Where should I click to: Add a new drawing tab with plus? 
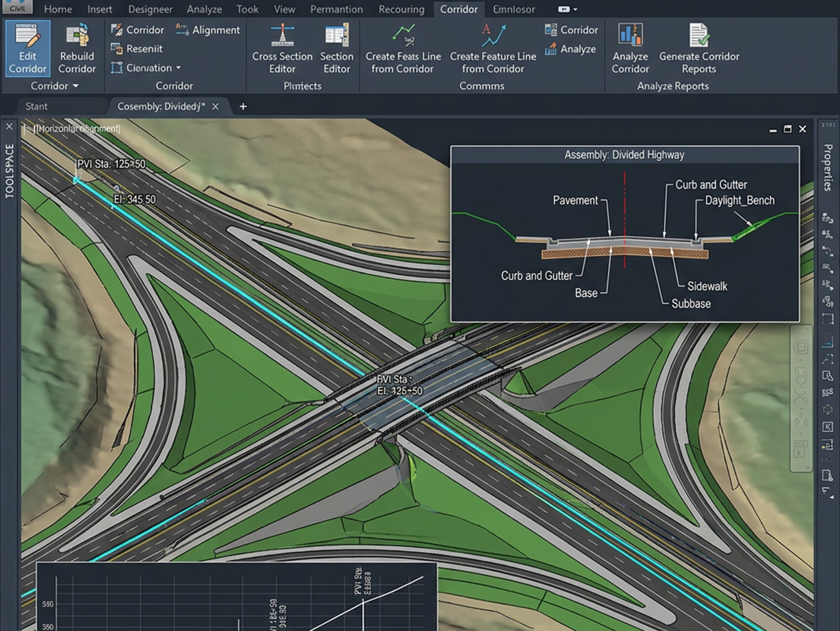tap(243, 106)
